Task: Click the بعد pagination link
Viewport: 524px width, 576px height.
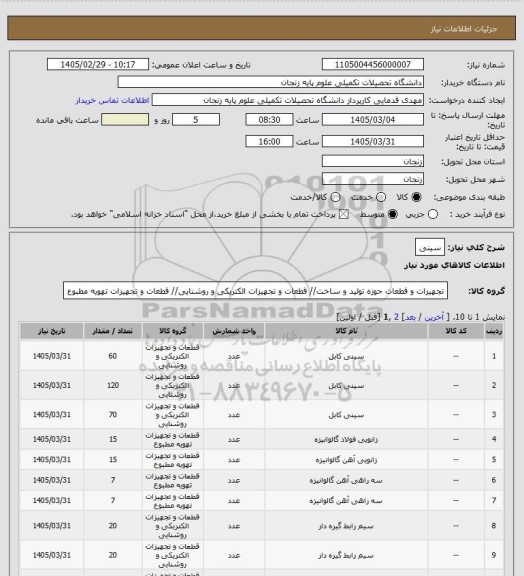Action: pos(410,317)
